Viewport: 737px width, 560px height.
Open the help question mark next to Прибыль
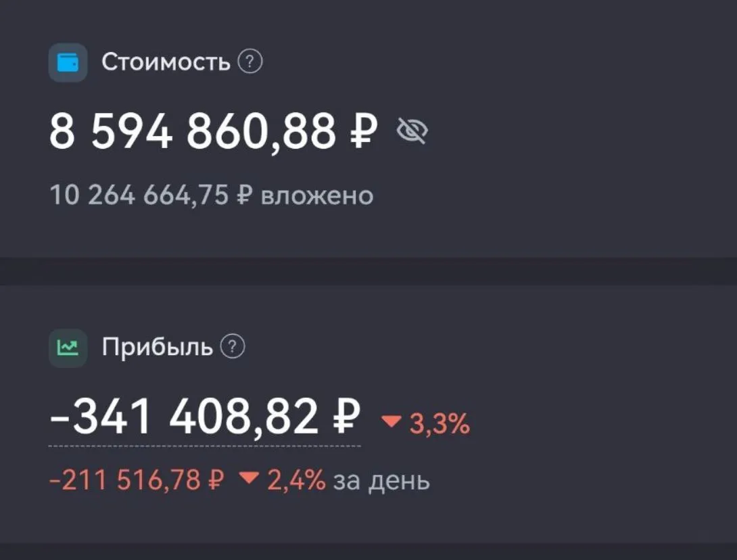(233, 346)
